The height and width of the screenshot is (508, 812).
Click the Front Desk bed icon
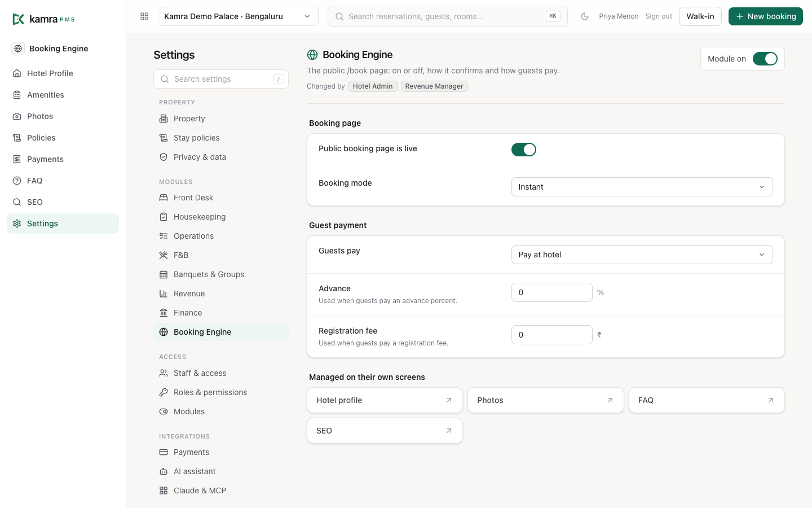[x=164, y=198]
